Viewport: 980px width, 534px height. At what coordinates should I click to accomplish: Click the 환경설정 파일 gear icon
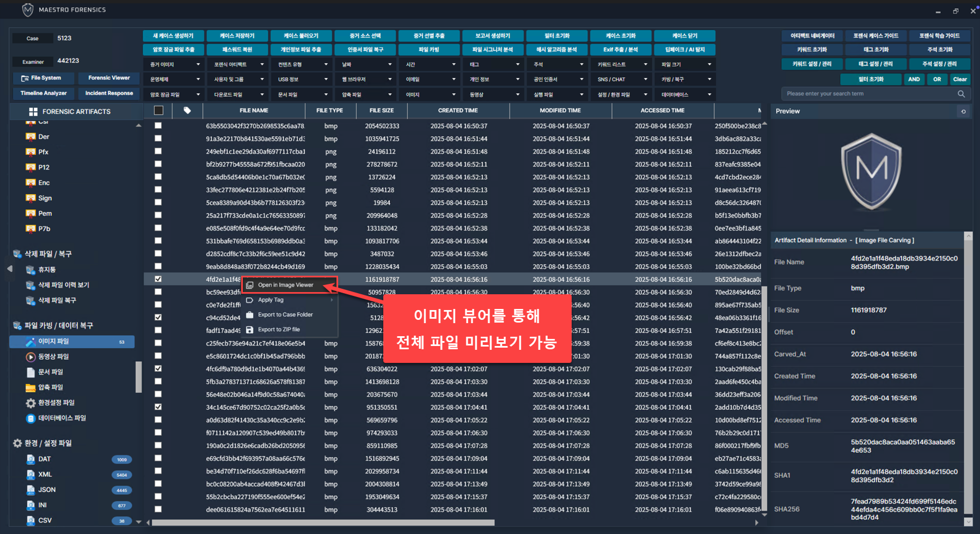click(31, 403)
